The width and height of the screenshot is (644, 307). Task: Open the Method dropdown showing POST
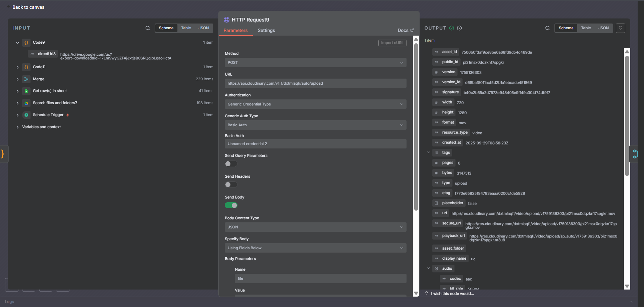pyautogui.click(x=315, y=62)
